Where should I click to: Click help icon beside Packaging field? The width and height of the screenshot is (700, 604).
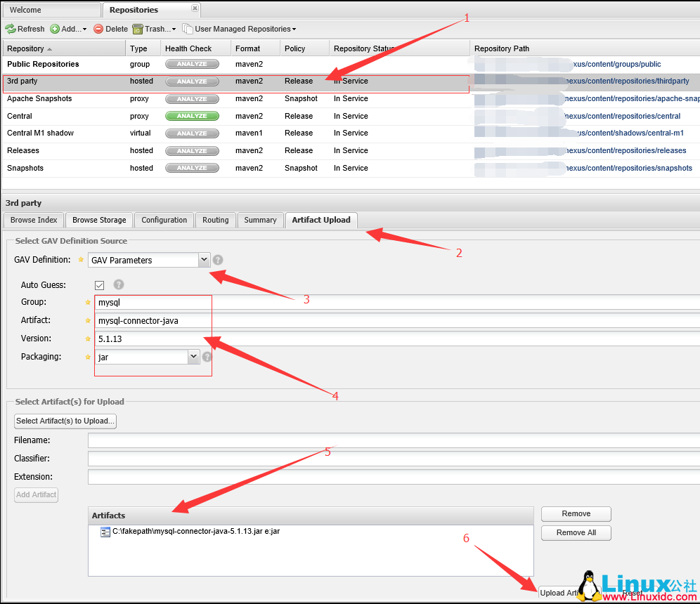(x=207, y=357)
